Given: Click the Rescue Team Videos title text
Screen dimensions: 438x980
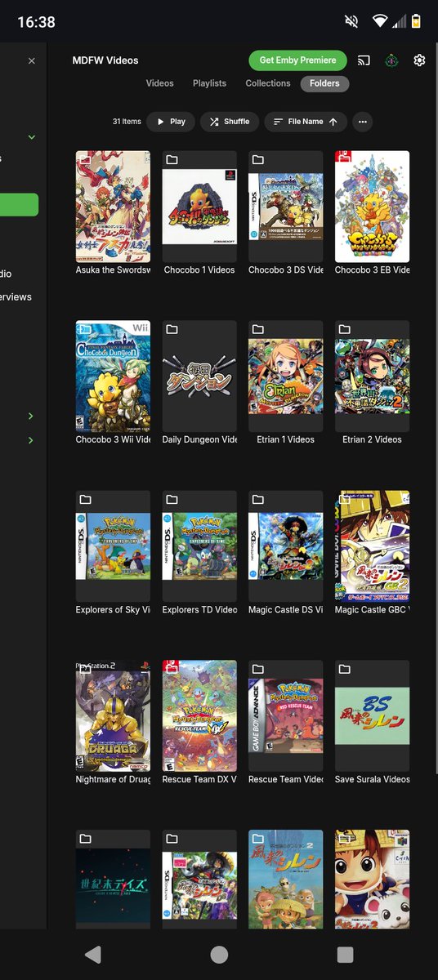Looking at the screenshot, I should coord(286,779).
